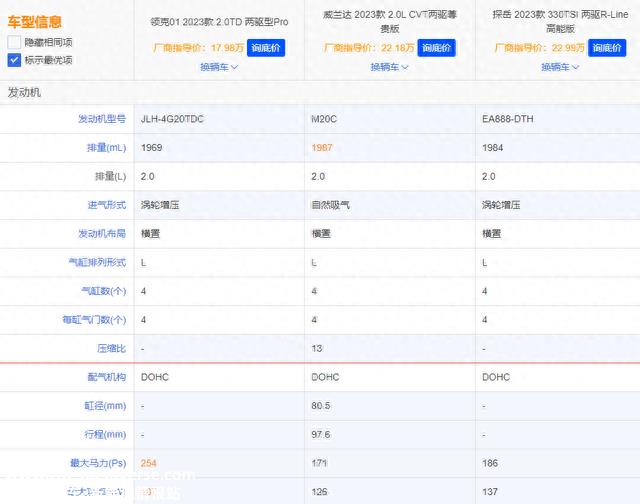Uncheck the 标示最优项 checkbox
The height and width of the screenshot is (504, 640).
click(14, 60)
